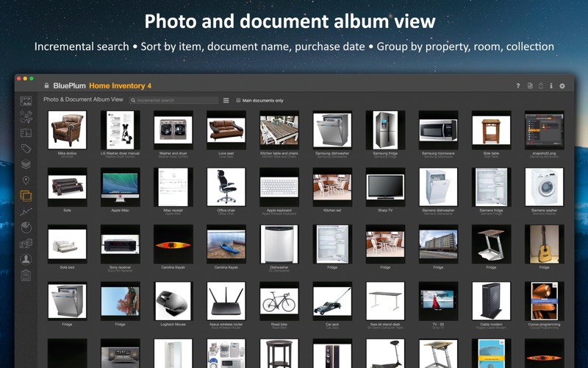Select the Silka stolice armchair thumbnail
This screenshot has width=588, height=368.
(67, 130)
